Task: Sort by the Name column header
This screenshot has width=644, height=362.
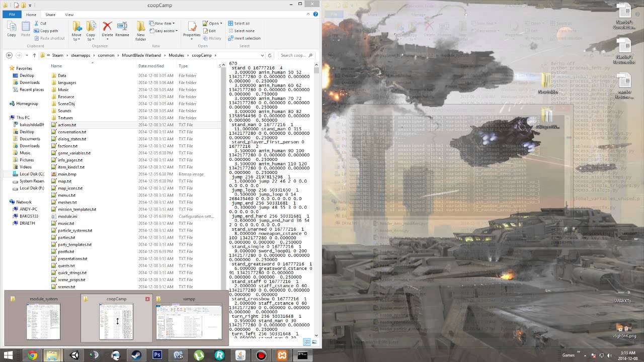Action: click(x=56, y=66)
